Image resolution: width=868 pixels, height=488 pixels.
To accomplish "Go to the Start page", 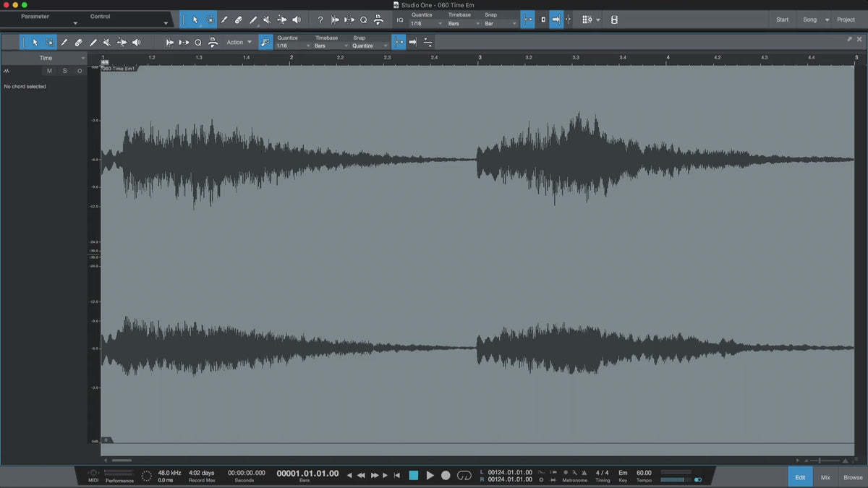I will click(782, 20).
